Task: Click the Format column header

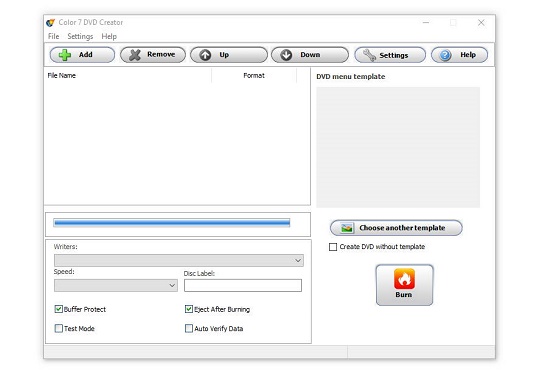Action: click(x=254, y=75)
